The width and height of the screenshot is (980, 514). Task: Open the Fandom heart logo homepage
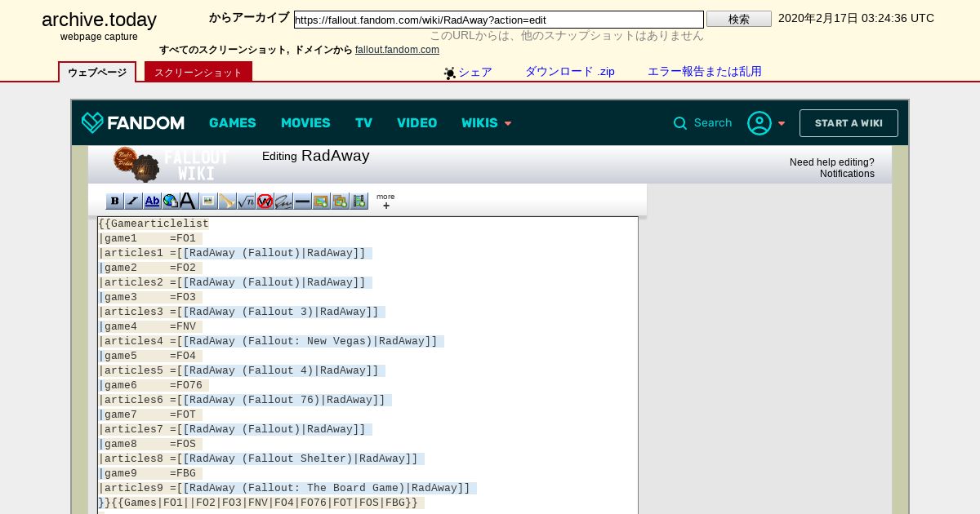(133, 123)
